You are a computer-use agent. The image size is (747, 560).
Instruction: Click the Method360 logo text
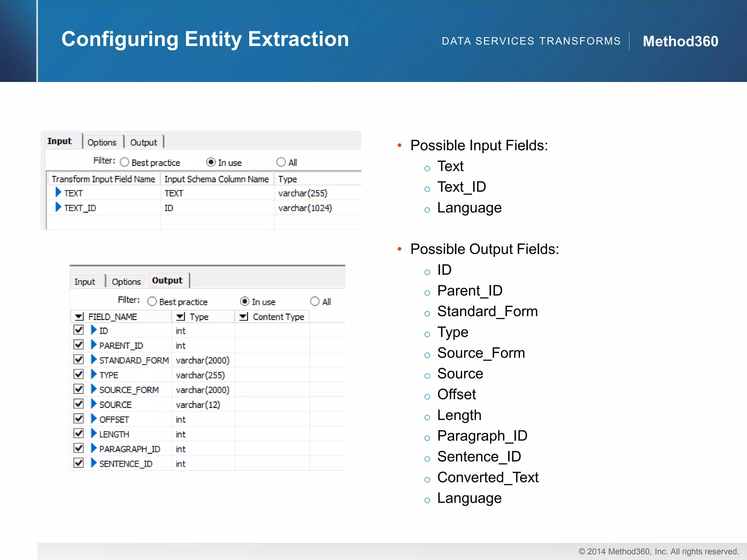point(680,41)
